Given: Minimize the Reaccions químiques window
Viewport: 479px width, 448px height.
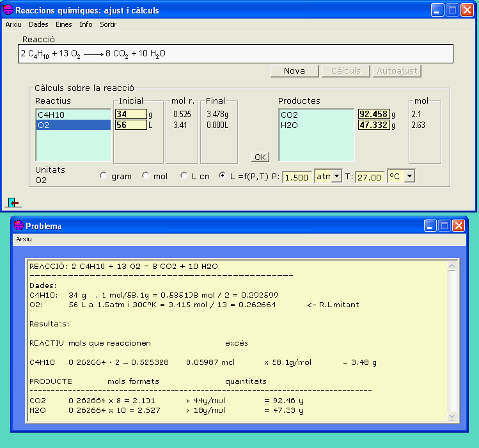Looking at the screenshot, I should 437,10.
